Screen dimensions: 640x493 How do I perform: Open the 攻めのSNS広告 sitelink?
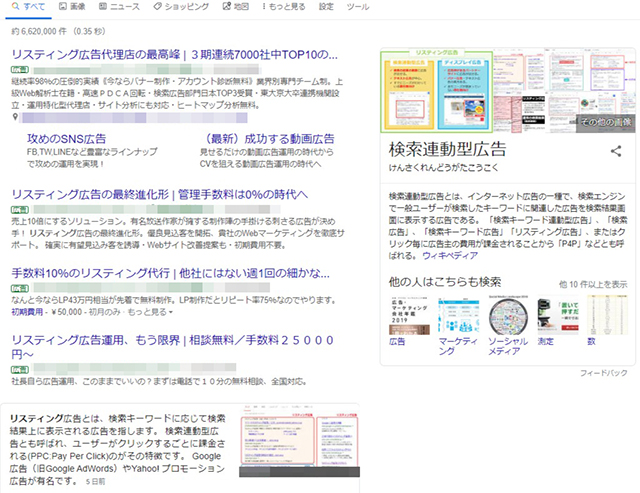pyautogui.click(x=67, y=139)
